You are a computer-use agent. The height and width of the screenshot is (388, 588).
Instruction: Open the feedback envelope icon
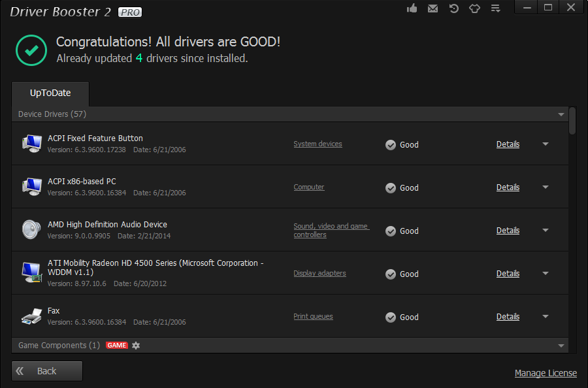point(433,8)
